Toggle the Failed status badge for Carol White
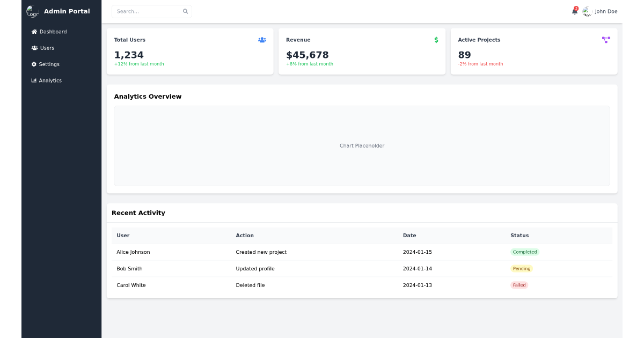The height and width of the screenshot is (338, 644). (519, 285)
